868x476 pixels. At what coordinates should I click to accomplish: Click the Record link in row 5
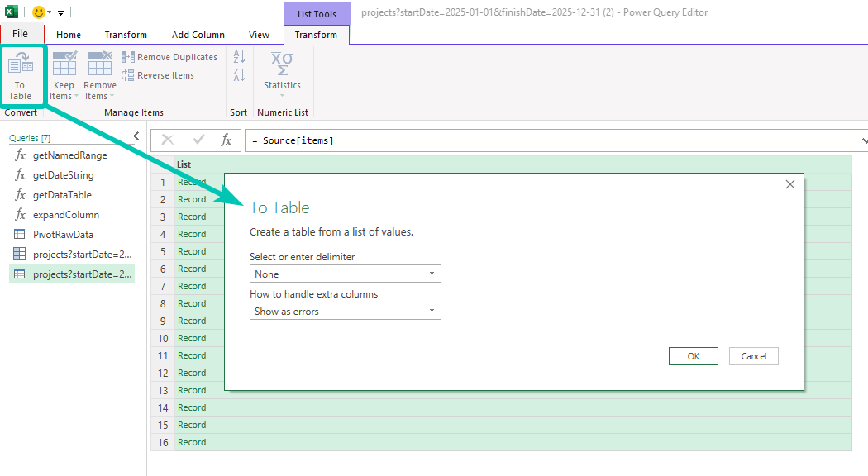pyautogui.click(x=192, y=251)
